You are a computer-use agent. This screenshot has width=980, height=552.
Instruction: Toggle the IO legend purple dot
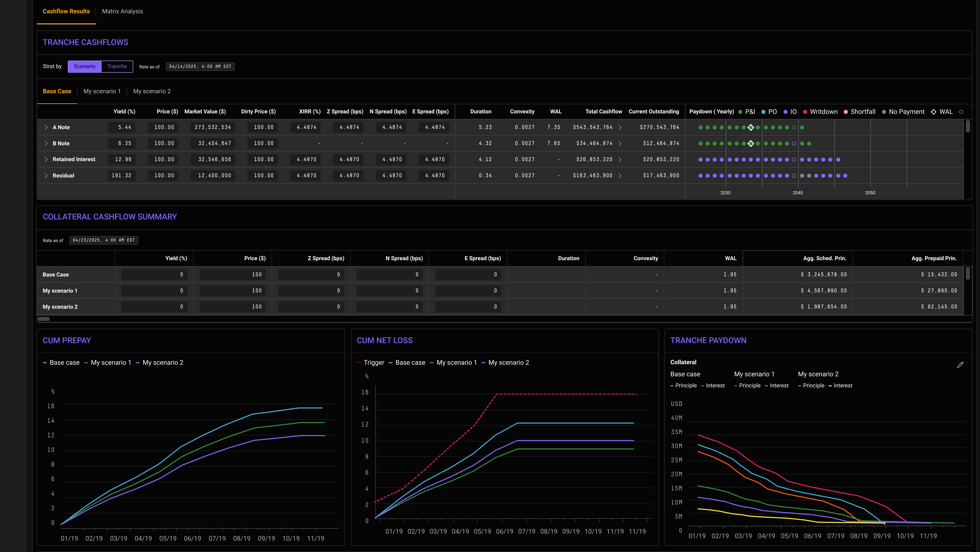coord(786,112)
